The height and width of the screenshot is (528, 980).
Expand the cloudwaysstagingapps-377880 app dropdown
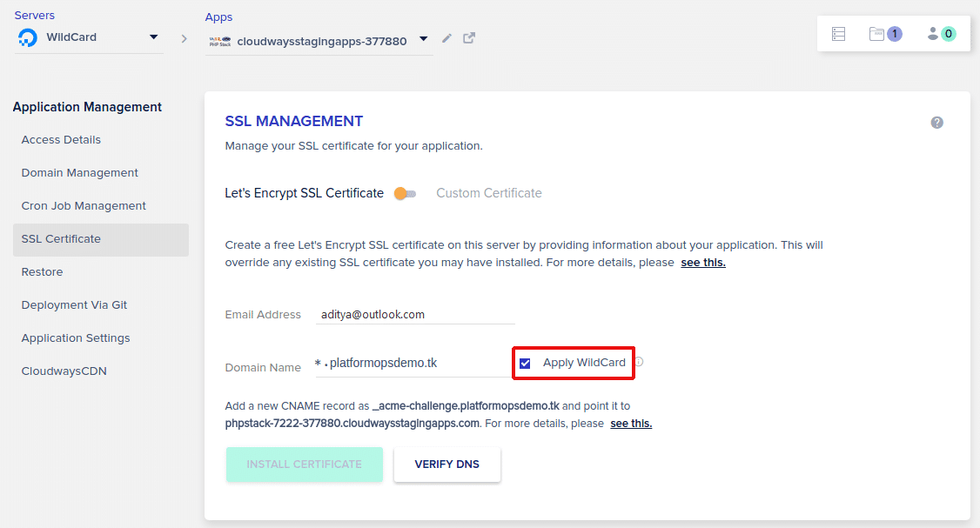click(x=423, y=39)
